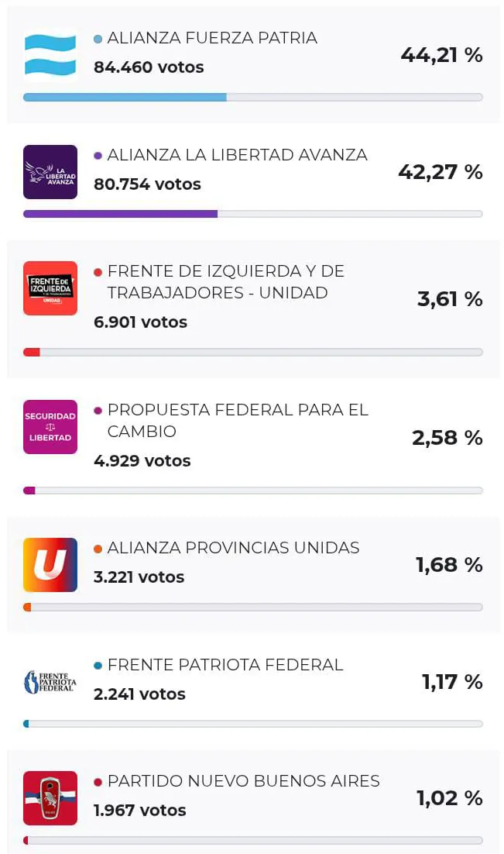Click PROPUESTA FEDERAL PARA EL CAMBIO name
Screen dimensions: 504x854
(x=237, y=420)
